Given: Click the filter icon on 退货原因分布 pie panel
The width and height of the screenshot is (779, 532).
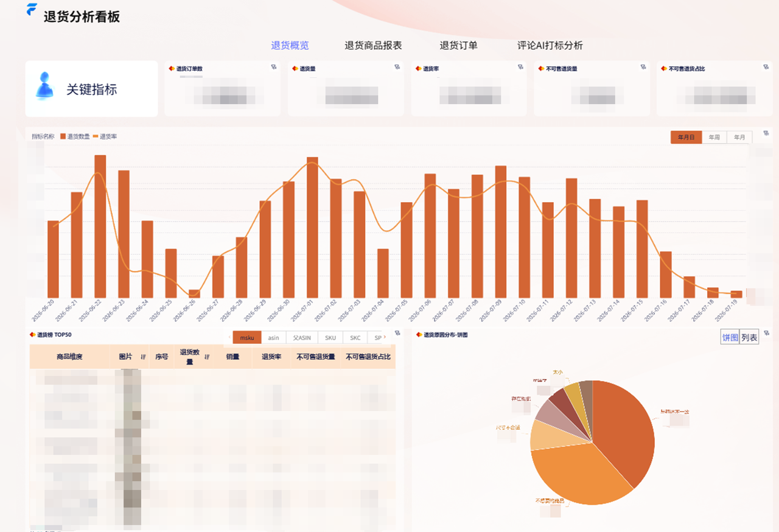Looking at the screenshot, I should click(x=767, y=334).
